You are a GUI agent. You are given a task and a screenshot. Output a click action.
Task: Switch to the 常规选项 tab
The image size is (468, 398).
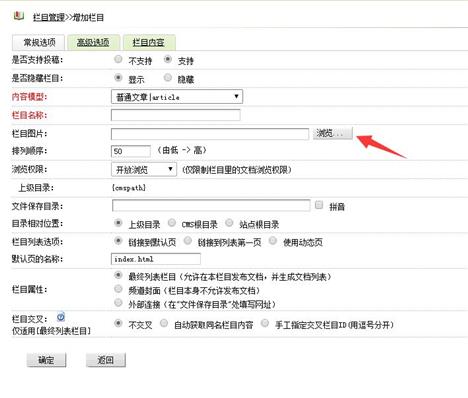[39, 42]
